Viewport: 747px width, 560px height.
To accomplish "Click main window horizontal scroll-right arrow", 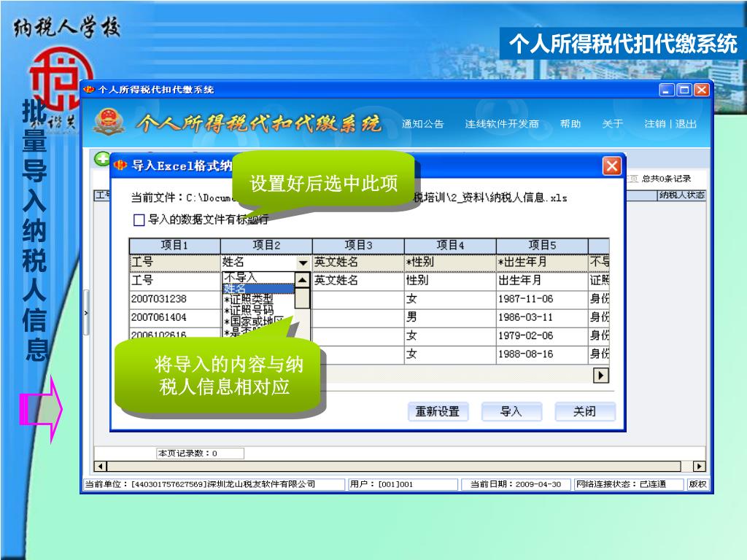I will pyautogui.click(x=700, y=466).
